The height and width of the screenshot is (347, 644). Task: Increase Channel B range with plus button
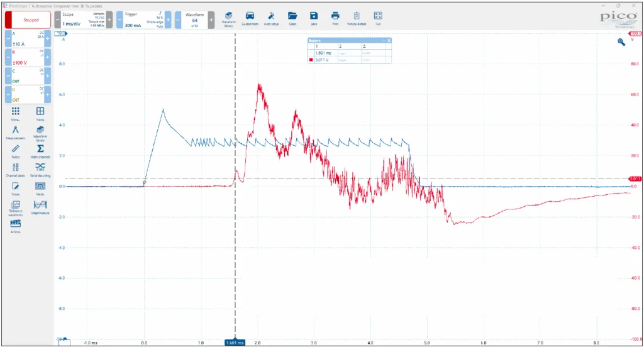[x=48, y=58]
